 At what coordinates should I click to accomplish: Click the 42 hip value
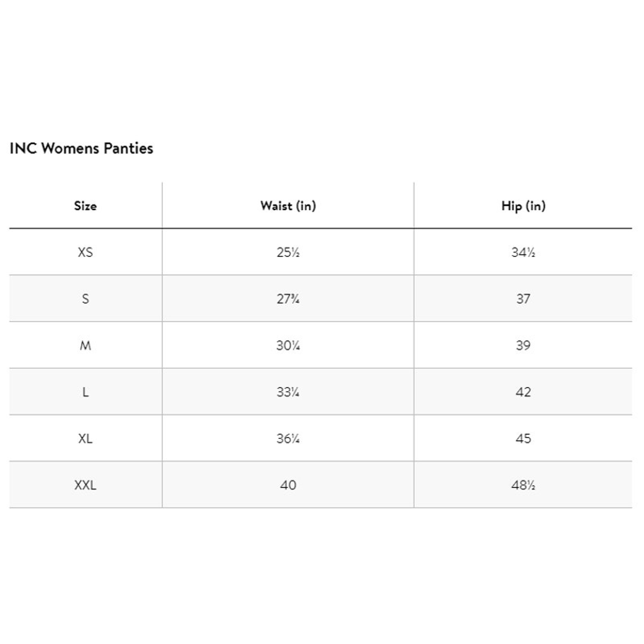(x=523, y=392)
